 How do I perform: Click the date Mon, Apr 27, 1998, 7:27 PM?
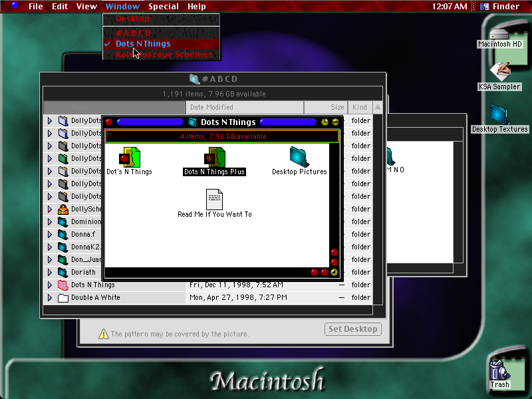pyautogui.click(x=238, y=297)
